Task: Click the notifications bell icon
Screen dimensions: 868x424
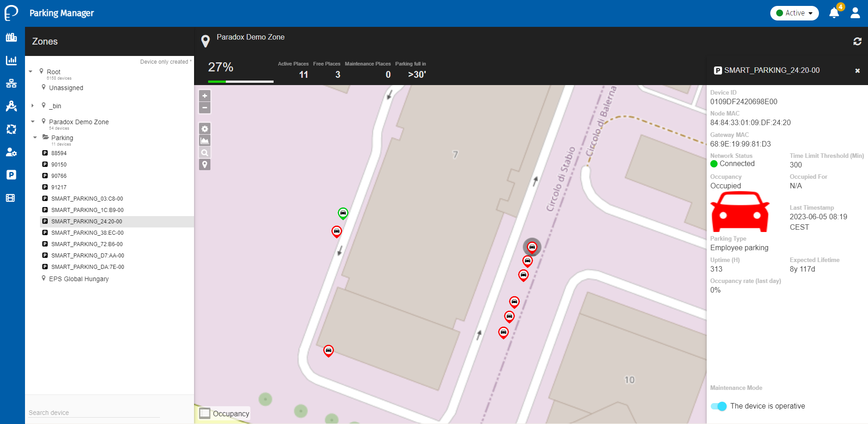Action: pyautogui.click(x=834, y=13)
